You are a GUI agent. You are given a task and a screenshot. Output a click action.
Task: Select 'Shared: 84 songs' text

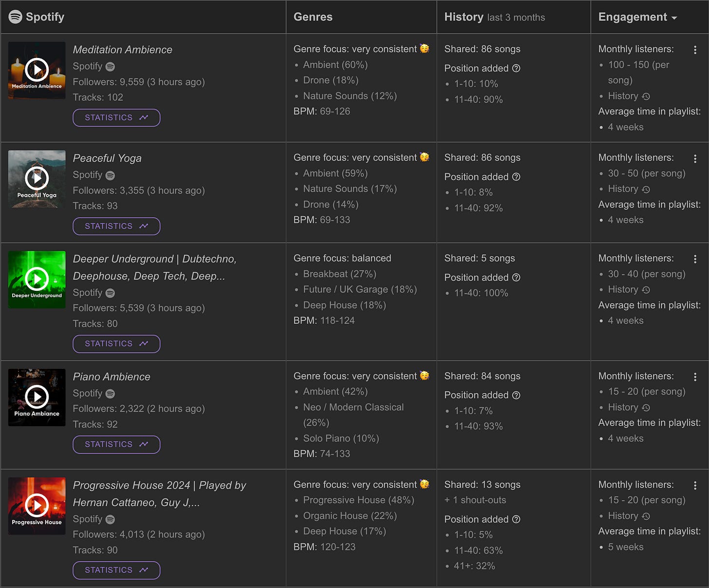click(483, 376)
